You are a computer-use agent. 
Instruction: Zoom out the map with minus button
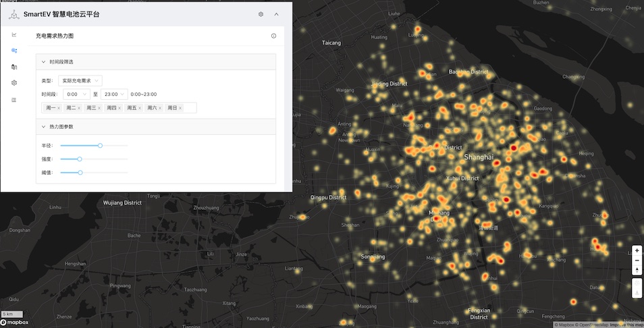(x=637, y=261)
